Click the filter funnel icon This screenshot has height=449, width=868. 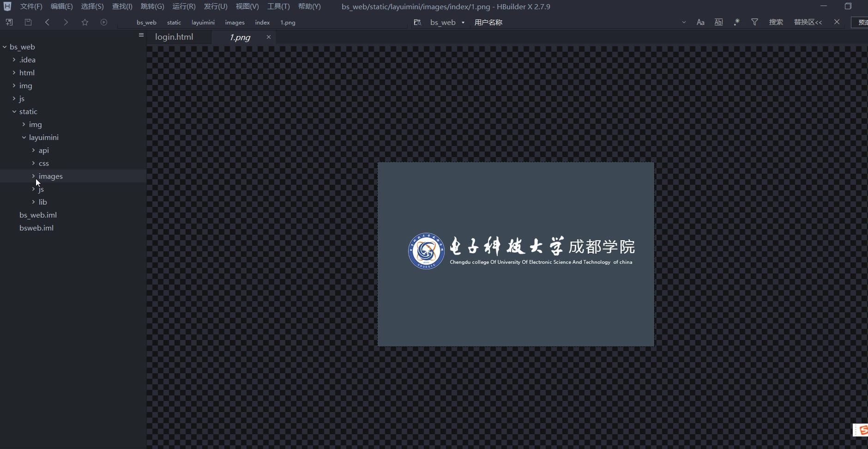[754, 22]
